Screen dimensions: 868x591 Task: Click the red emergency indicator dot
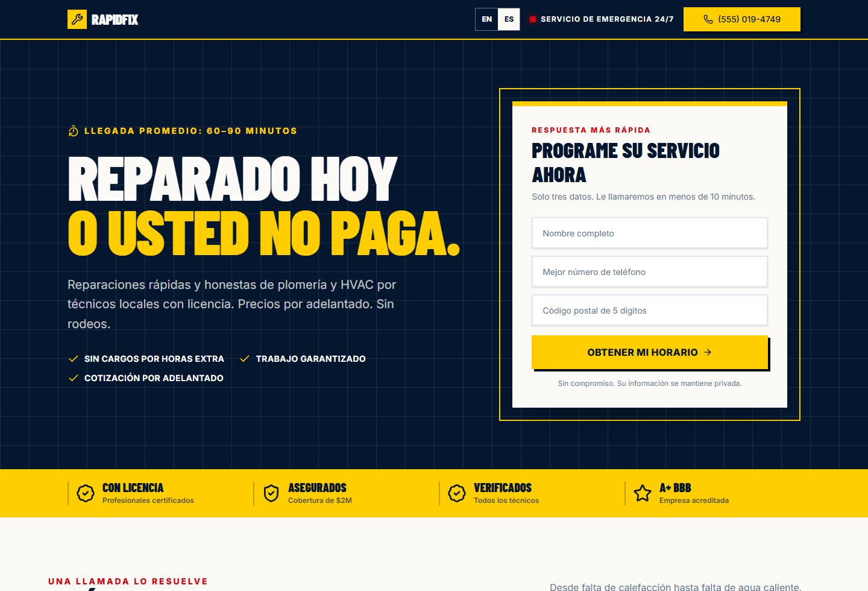tap(533, 19)
